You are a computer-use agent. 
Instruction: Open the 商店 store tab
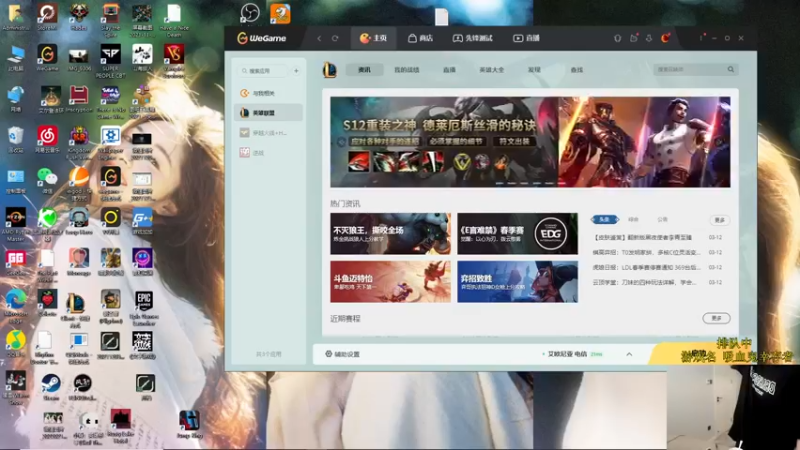tap(420, 38)
